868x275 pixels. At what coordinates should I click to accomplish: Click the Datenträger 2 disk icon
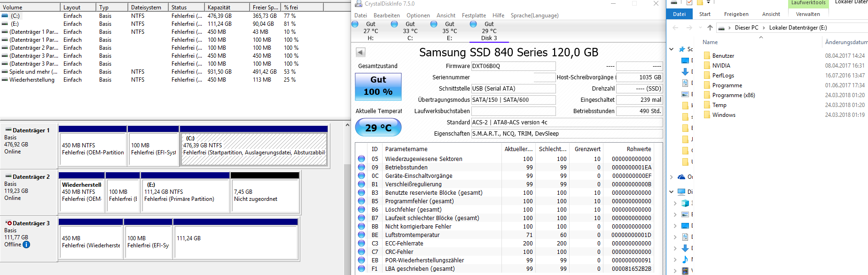8,176
